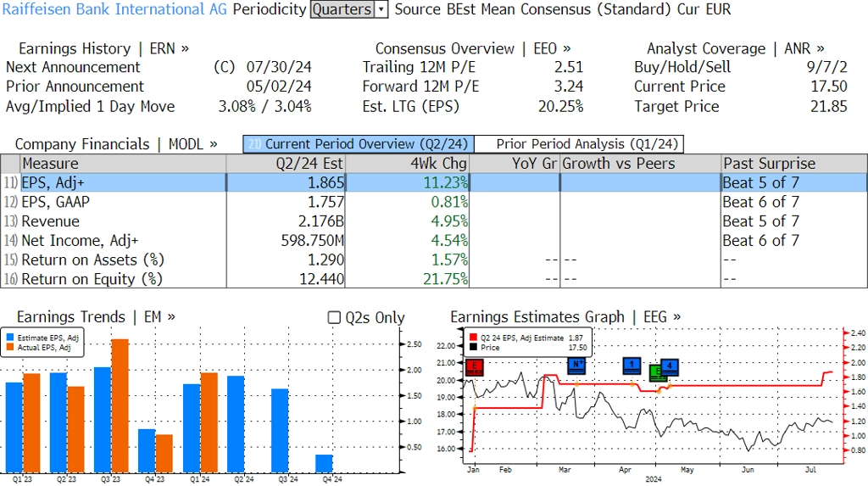The image size is (868, 486).
Task: Click the 2.176B revenue estimate
Action: (x=321, y=221)
